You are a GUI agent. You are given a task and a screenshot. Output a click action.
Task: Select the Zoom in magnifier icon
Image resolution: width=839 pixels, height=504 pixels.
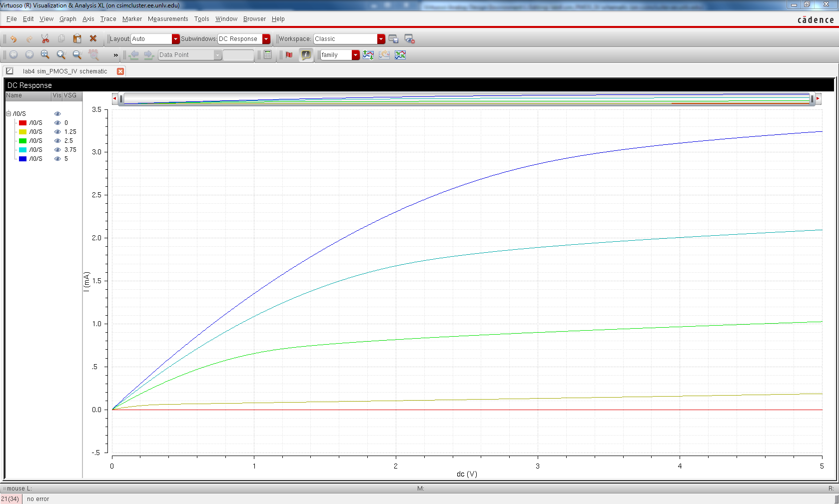(61, 54)
